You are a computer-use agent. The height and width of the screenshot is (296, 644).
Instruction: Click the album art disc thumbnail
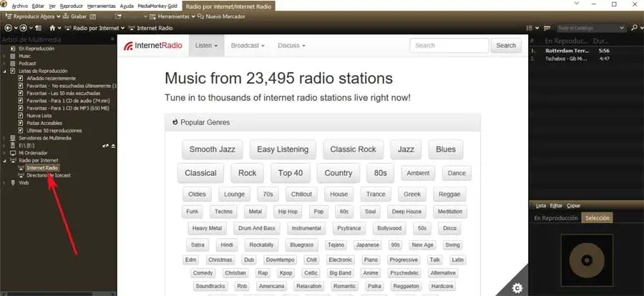pos(587,260)
